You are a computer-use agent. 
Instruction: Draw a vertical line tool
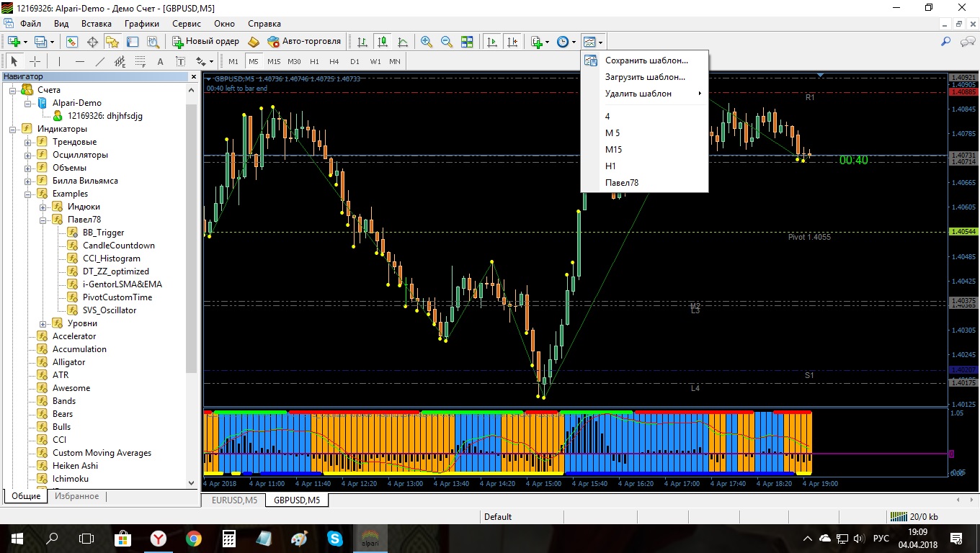point(59,61)
